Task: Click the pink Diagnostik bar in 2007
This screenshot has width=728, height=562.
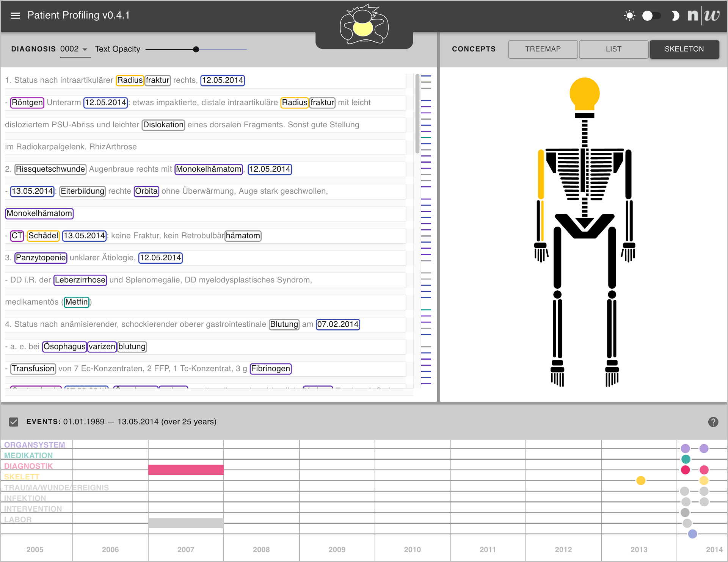Action: 186,470
